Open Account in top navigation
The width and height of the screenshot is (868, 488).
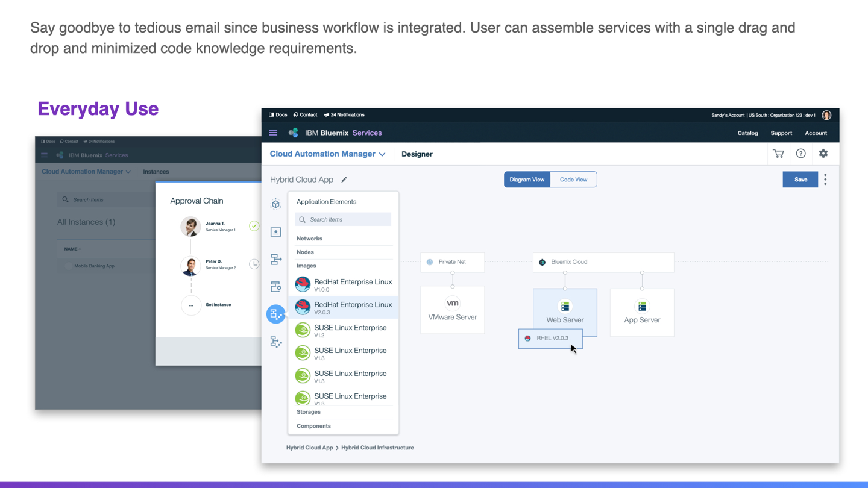[x=816, y=133]
